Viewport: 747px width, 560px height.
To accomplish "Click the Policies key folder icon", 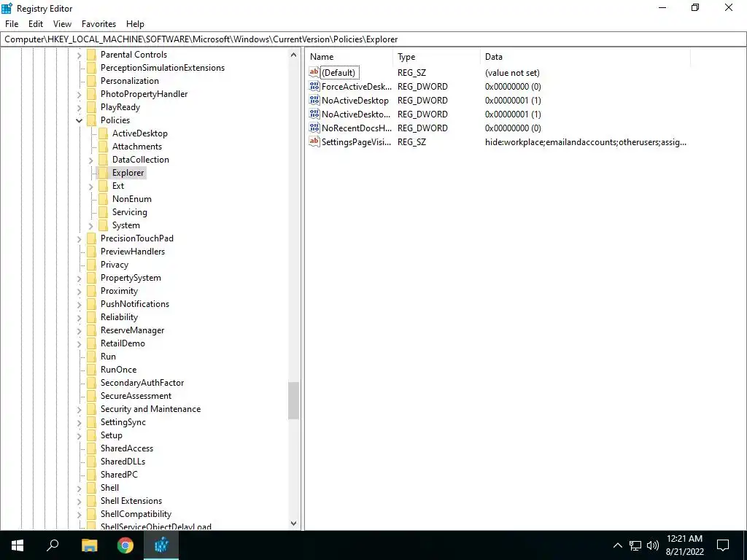I will (91, 120).
